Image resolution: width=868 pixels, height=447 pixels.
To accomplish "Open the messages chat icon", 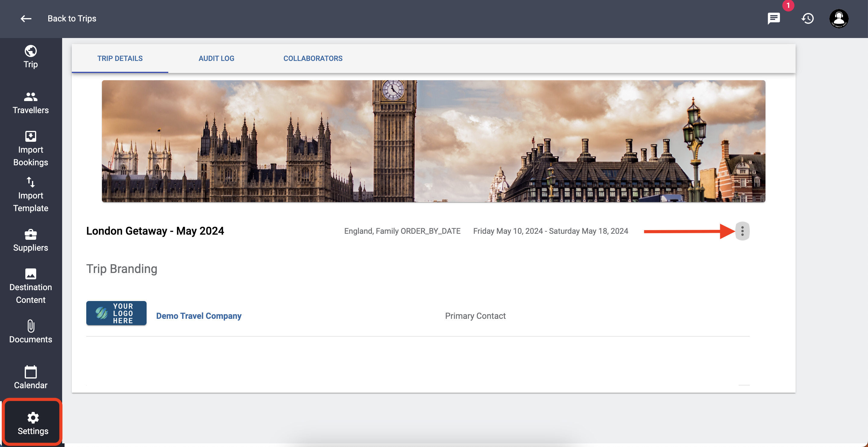I will click(x=774, y=18).
